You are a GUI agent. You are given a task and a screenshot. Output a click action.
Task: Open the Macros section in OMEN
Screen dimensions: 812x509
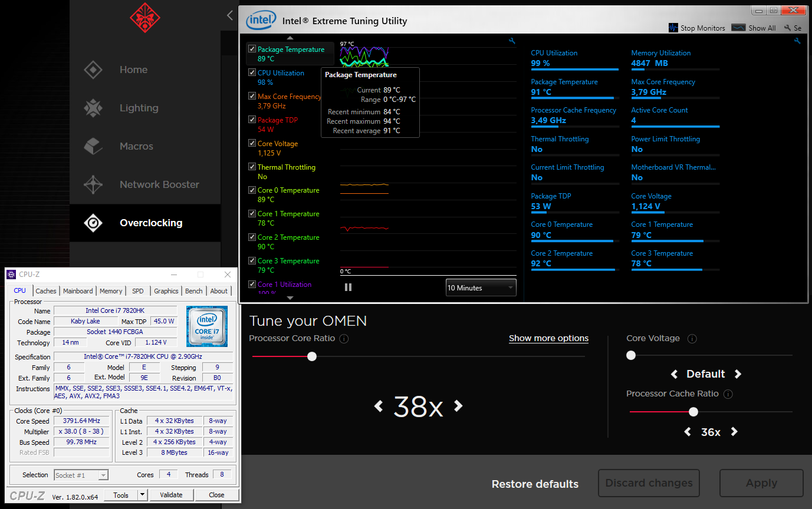145,146
